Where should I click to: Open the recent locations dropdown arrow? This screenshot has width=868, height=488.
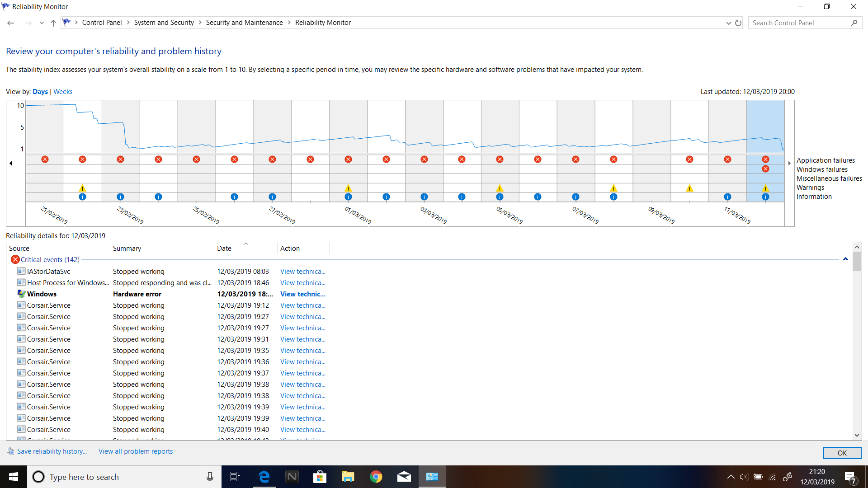coord(42,23)
